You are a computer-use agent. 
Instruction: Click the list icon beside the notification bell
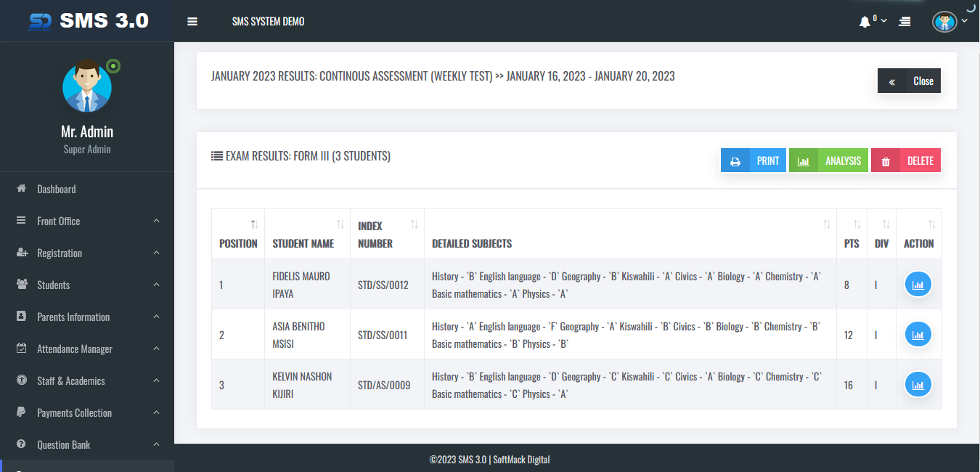905,22
